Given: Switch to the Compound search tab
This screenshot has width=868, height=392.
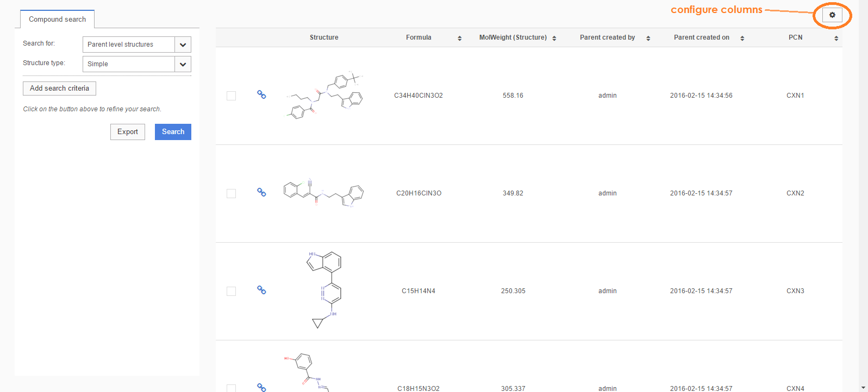Looking at the screenshot, I should point(57,20).
